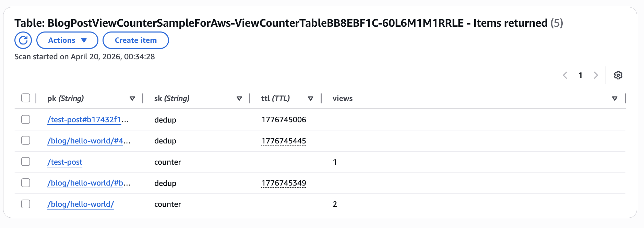Open the ttl column sort options
Screen dimensions: 644x228
310,98
